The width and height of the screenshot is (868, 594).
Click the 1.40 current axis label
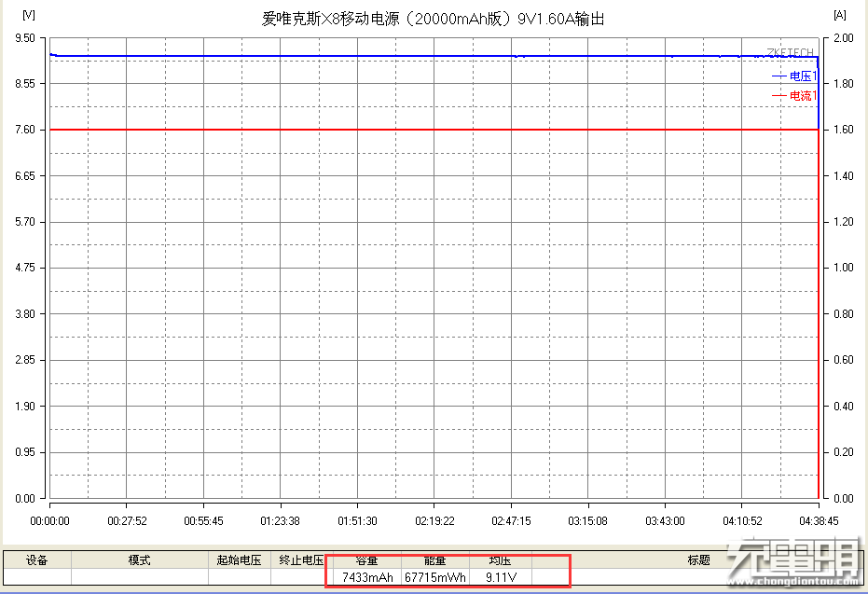pos(843,176)
